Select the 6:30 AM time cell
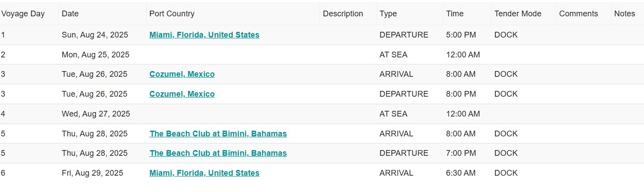This screenshot has width=644, height=192. (461, 173)
